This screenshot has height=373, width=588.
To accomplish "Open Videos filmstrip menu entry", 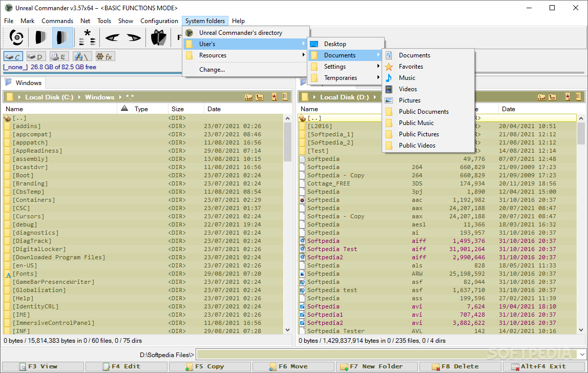I will [x=428, y=89].
